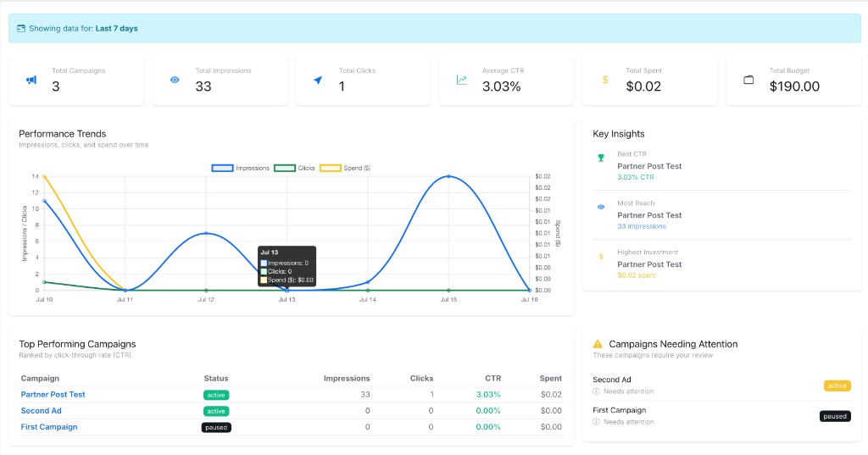Click the chart icon in Average CTR card
The height and width of the screenshot is (455, 868).
point(462,80)
